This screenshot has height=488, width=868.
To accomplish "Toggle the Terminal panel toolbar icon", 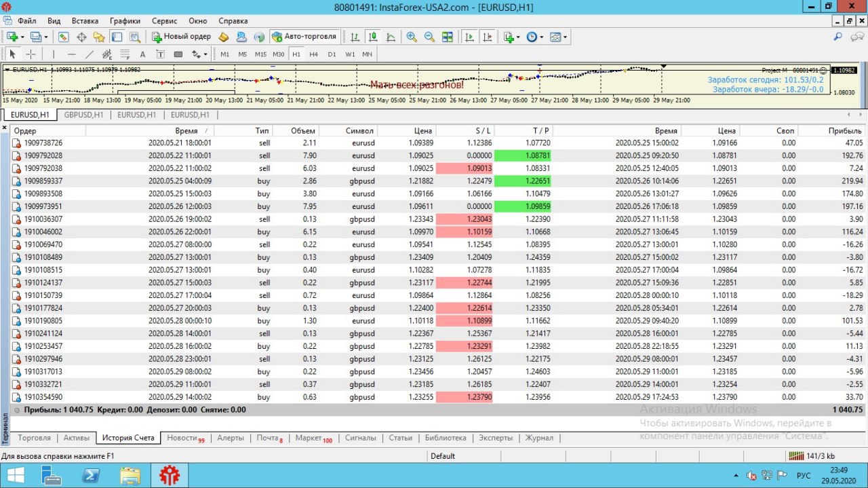I will [x=117, y=37].
